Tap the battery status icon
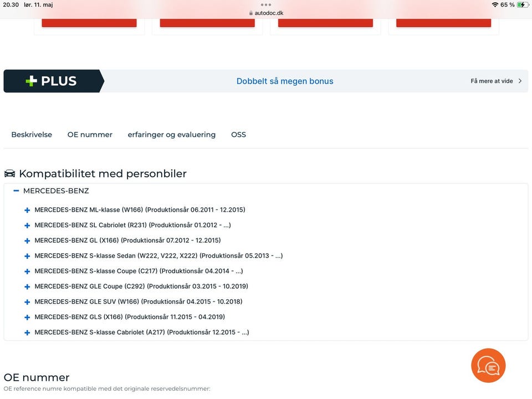The height and width of the screenshot is (399, 532). 523,5
